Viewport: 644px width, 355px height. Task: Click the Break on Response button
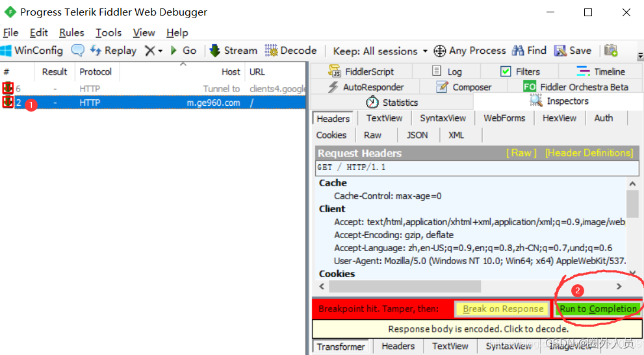(x=503, y=309)
